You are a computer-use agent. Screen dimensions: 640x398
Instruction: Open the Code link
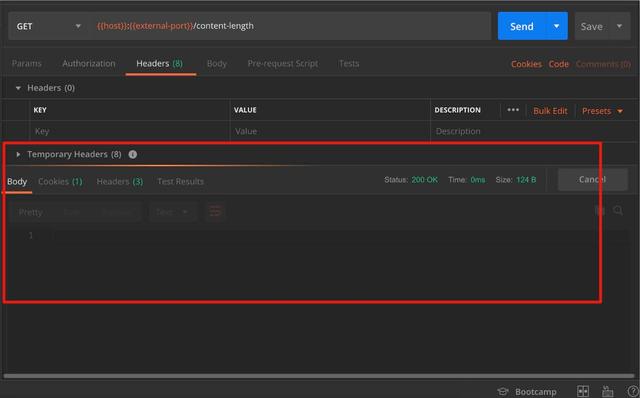[x=558, y=64]
